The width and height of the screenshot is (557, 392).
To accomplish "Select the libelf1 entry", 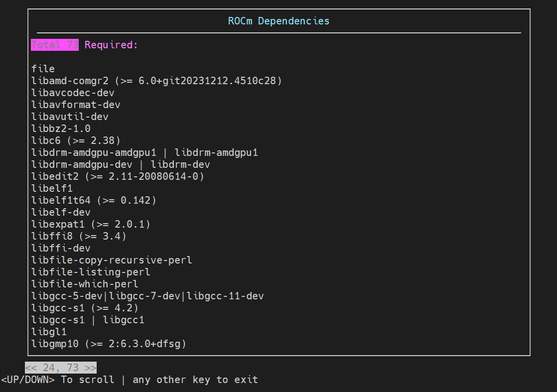I will (52, 189).
